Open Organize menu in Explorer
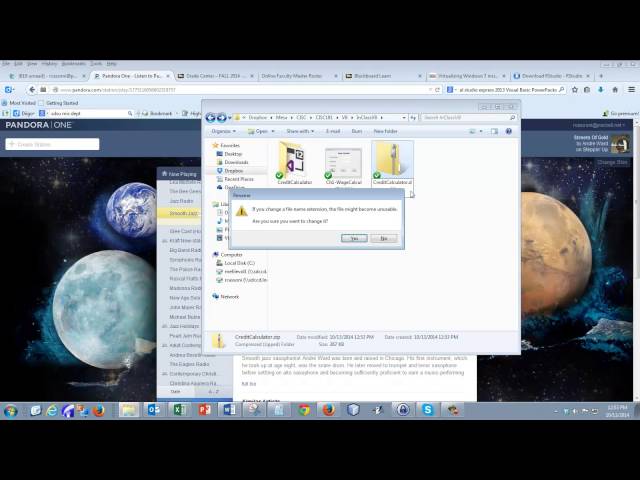Image resolution: width=640 pixels, height=480 pixels. tap(223, 131)
